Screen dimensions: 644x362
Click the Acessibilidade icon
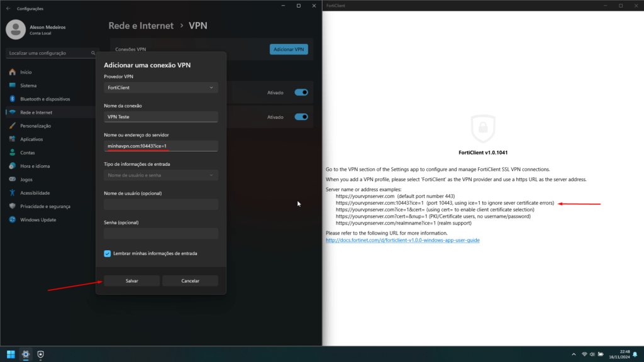pyautogui.click(x=13, y=193)
